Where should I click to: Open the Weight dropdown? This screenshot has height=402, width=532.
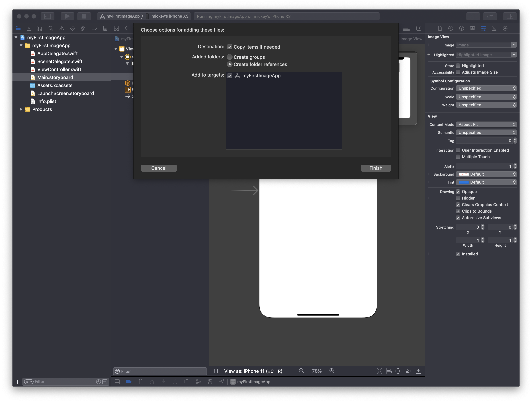486,105
